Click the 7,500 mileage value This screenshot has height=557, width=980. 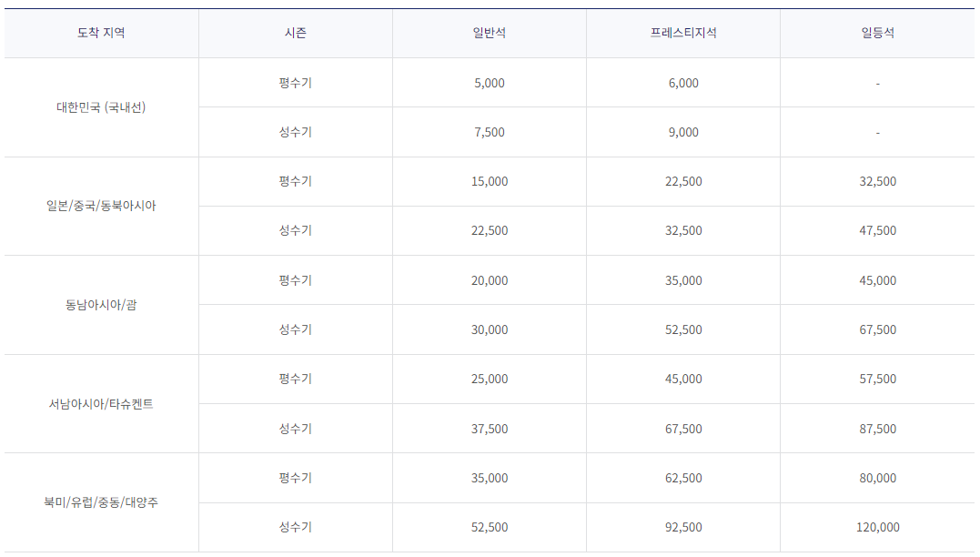tap(490, 133)
